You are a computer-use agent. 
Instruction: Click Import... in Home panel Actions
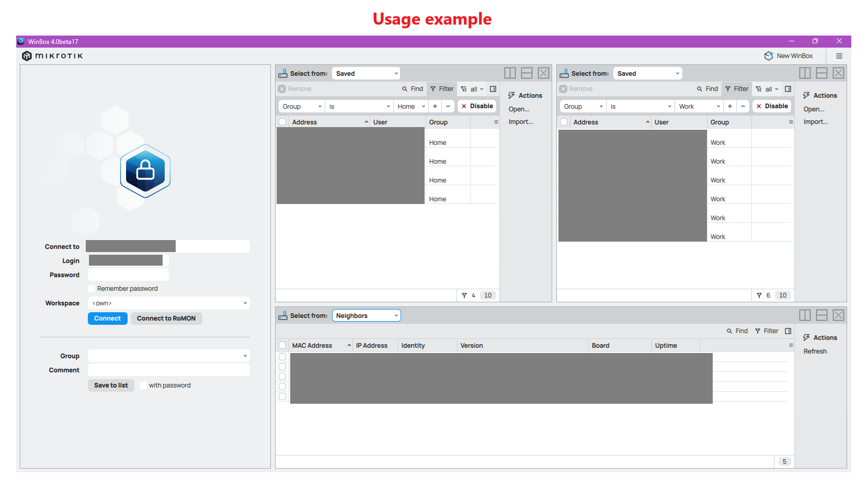point(521,122)
